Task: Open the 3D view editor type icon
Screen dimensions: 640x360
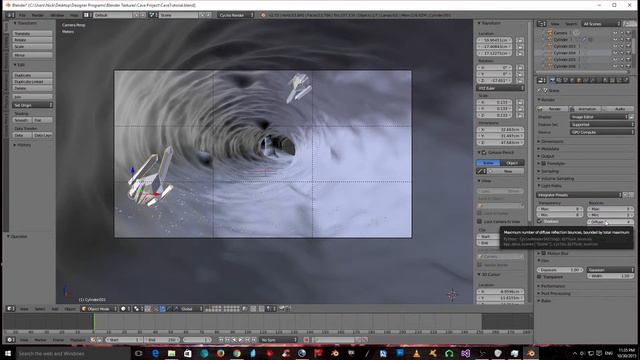Action: (x=11, y=309)
